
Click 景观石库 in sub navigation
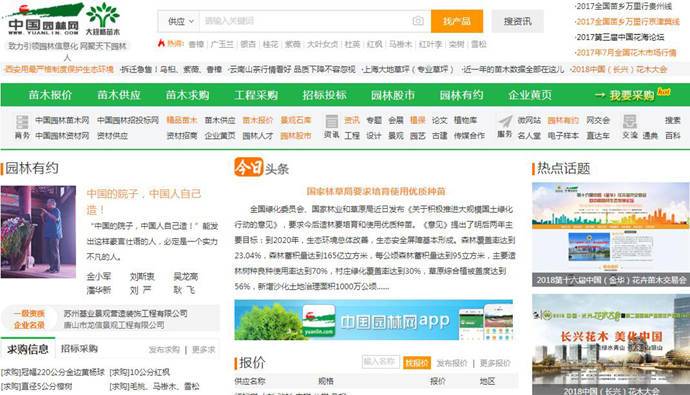click(296, 120)
